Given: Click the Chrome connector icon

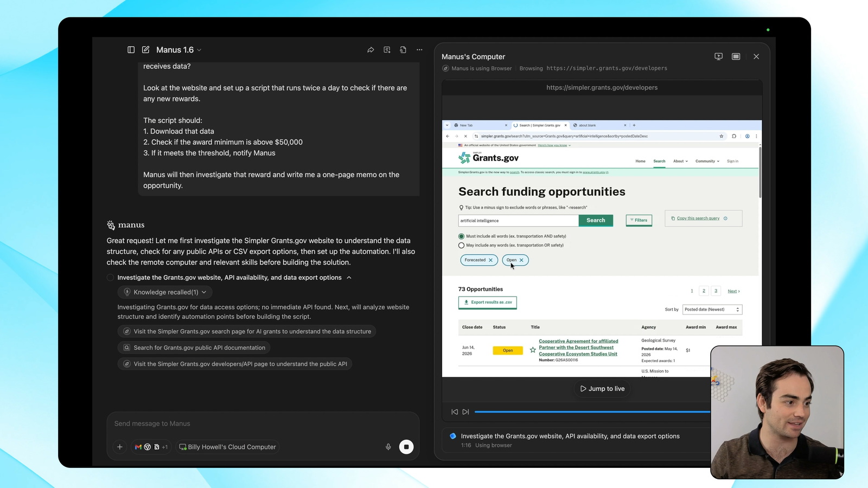Looking at the screenshot, I should [148, 447].
